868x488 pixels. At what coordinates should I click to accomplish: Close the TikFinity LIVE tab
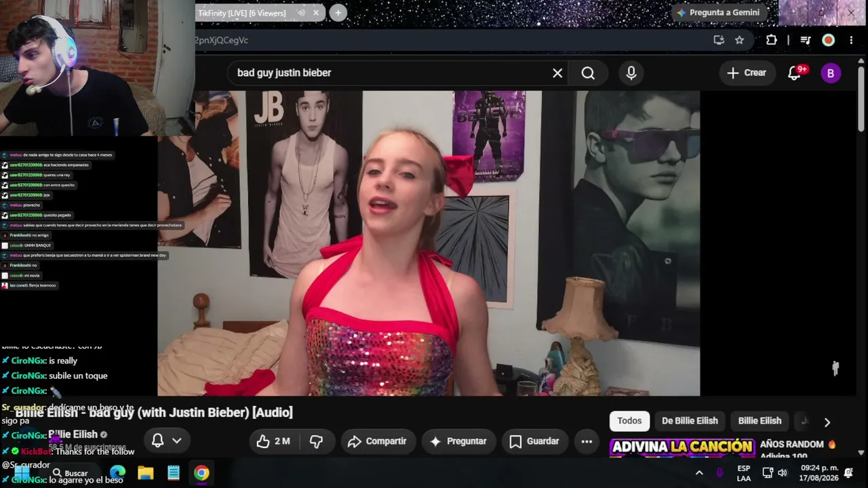coord(316,13)
